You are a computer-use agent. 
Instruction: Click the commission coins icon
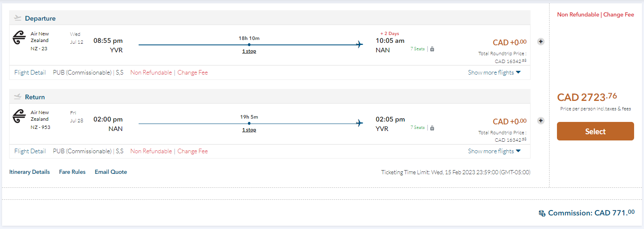coord(542,213)
